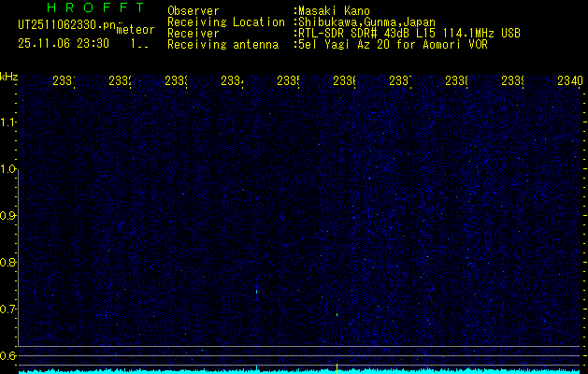Click the 'Receiving Location' label

click(x=226, y=22)
